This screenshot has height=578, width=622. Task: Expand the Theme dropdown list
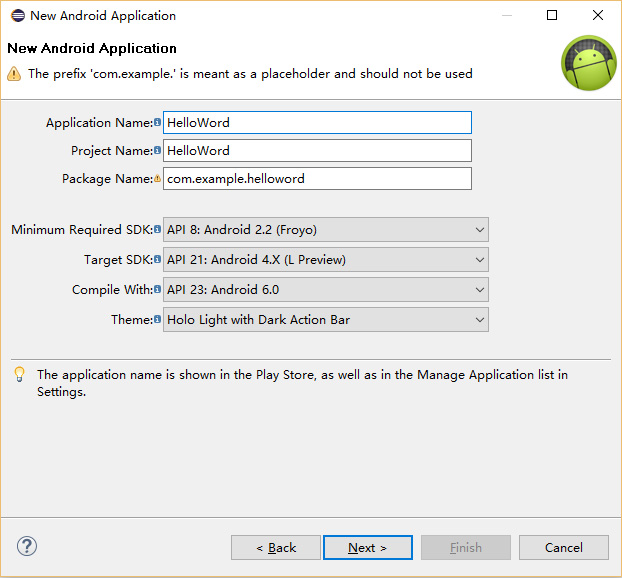[x=325, y=320]
